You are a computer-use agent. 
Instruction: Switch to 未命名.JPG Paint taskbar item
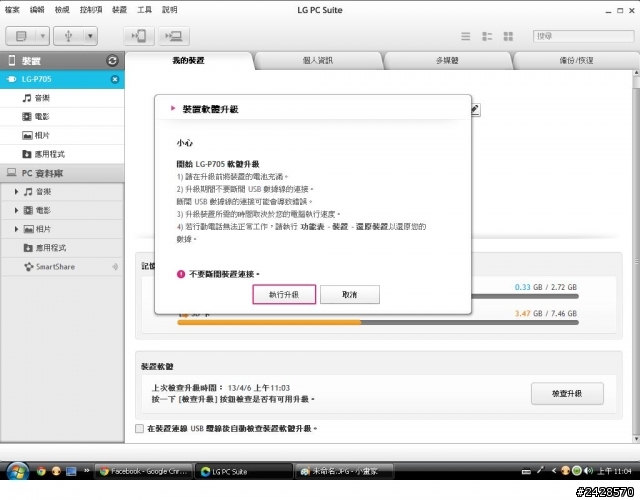pyautogui.click(x=344, y=471)
